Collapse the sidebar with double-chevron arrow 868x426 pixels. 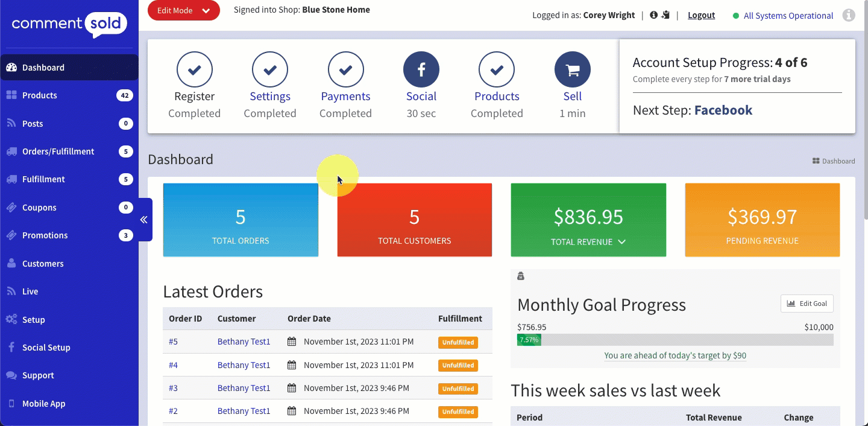(144, 220)
